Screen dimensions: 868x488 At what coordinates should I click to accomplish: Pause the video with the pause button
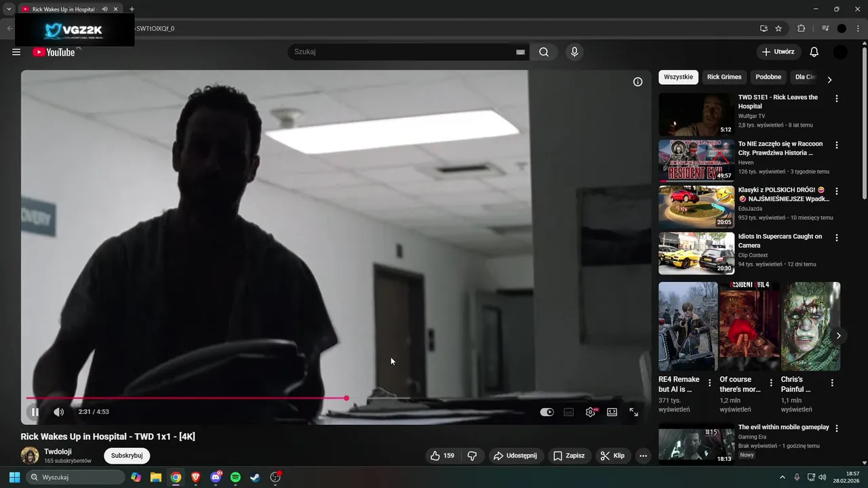(x=35, y=411)
